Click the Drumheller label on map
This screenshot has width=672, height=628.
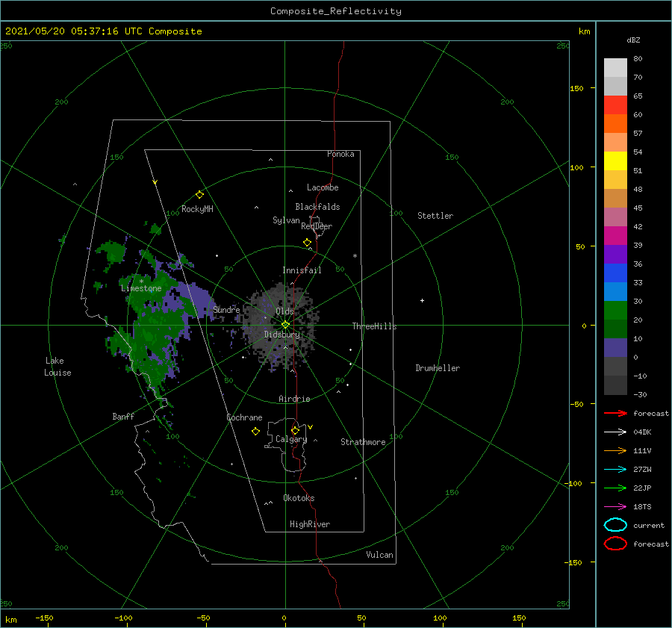point(438,368)
